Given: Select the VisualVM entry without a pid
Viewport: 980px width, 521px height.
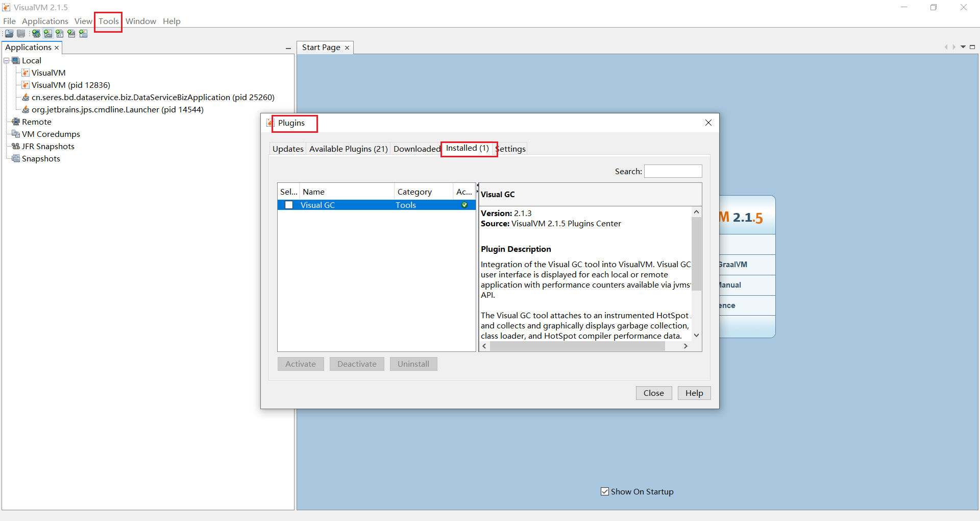Looking at the screenshot, I should point(48,73).
